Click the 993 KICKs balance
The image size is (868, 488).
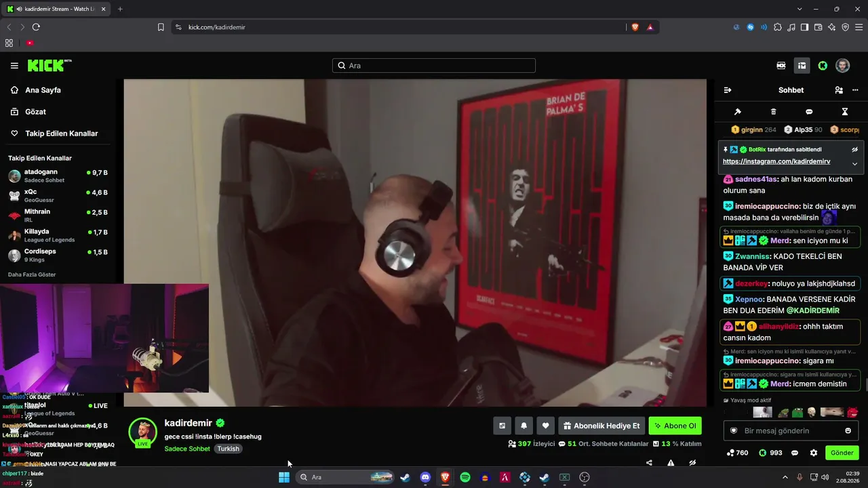click(770, 453)
